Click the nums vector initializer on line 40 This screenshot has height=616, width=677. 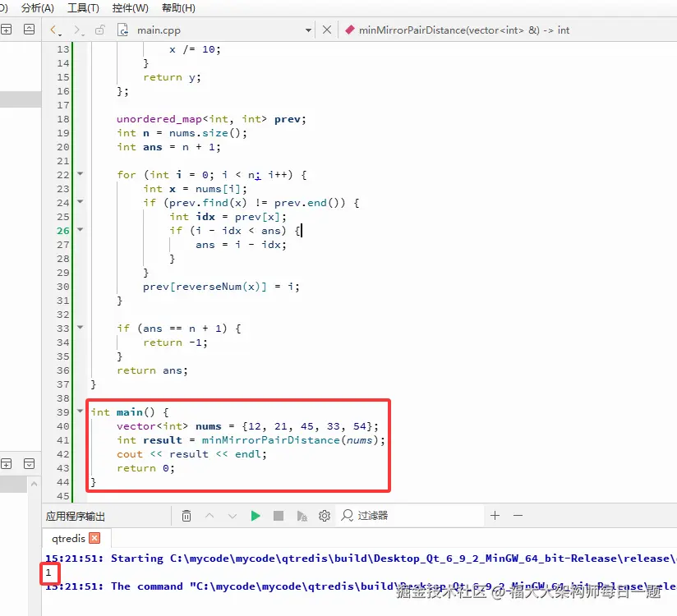[x=307, y=426]
